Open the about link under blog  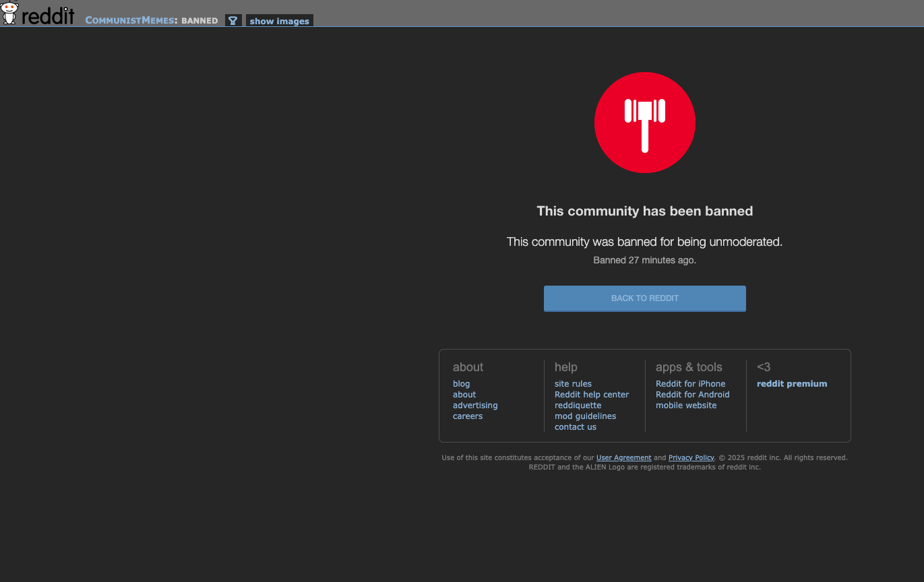(464, 395)
